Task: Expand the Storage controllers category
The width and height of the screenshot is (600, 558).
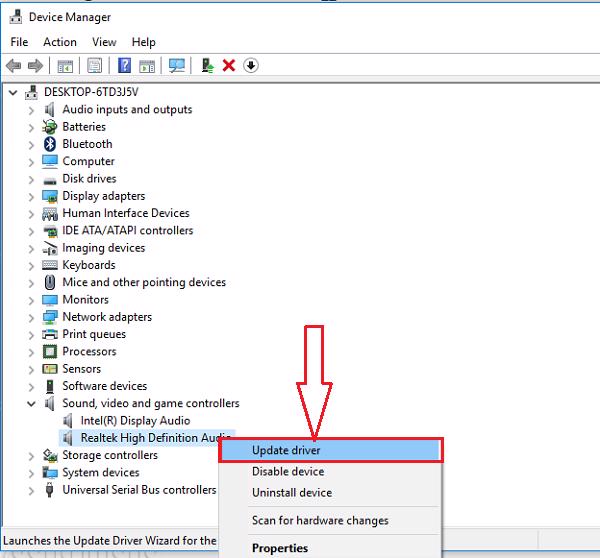Action: tap(31, 456)
